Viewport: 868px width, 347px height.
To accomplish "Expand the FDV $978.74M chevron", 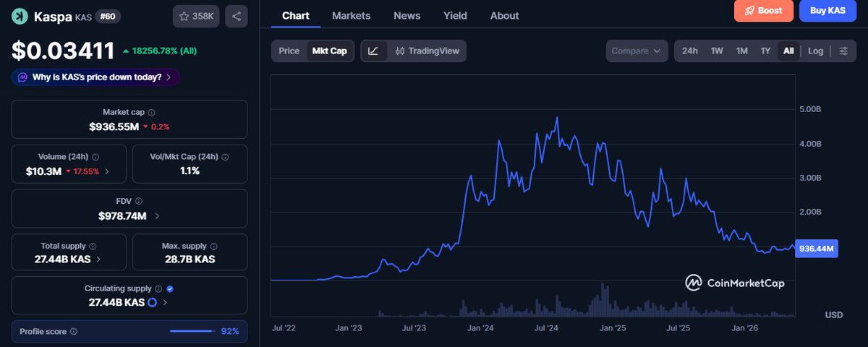I will pos(157,216).
